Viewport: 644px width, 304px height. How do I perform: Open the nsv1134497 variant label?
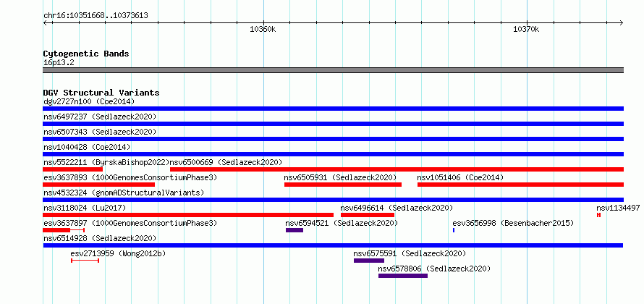pyautogui.click(x=618, y=208)
